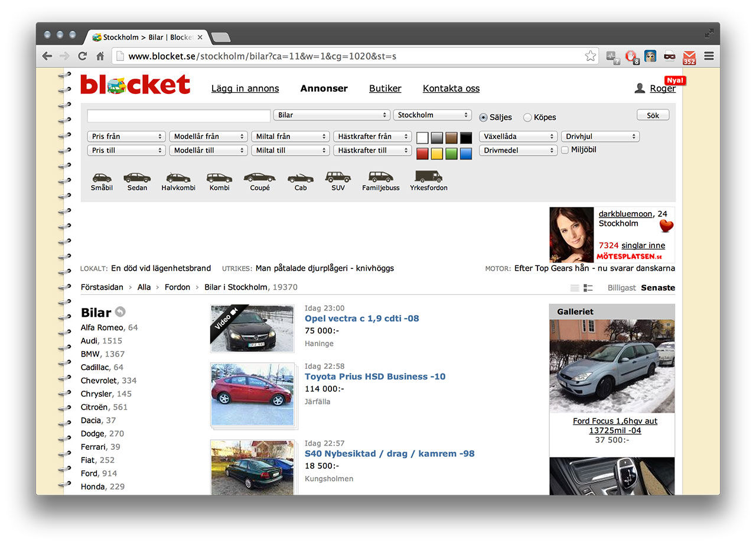Viewport: 756px width, 545px height.
Task: Choose the Halvkombi body style icon
Action: click(178, 177)
